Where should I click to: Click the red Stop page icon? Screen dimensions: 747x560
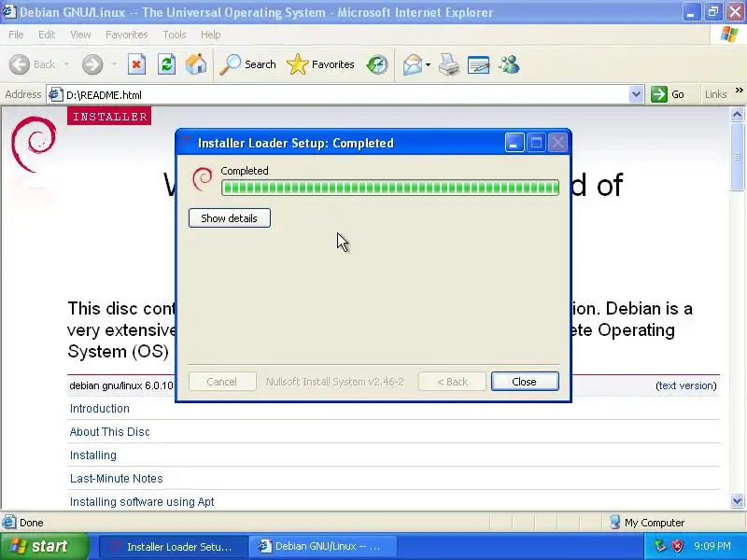[x=136, y=64]
